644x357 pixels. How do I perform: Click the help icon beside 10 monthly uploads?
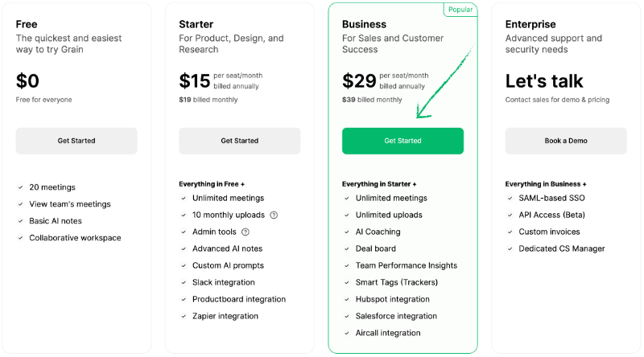(x=274, y=215)
